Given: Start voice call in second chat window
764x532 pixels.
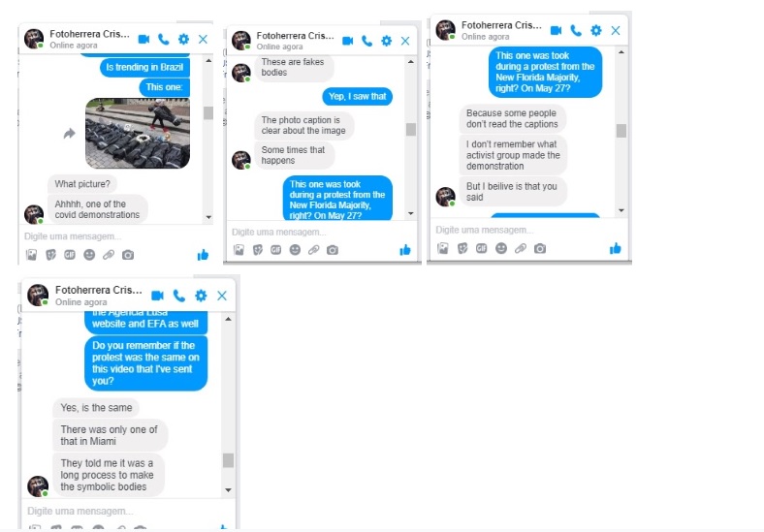Looking at the screenshot, I should (366, 41).
